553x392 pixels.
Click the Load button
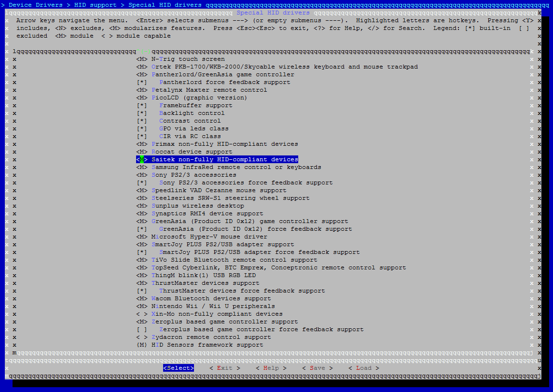click(x=364, y=368)
